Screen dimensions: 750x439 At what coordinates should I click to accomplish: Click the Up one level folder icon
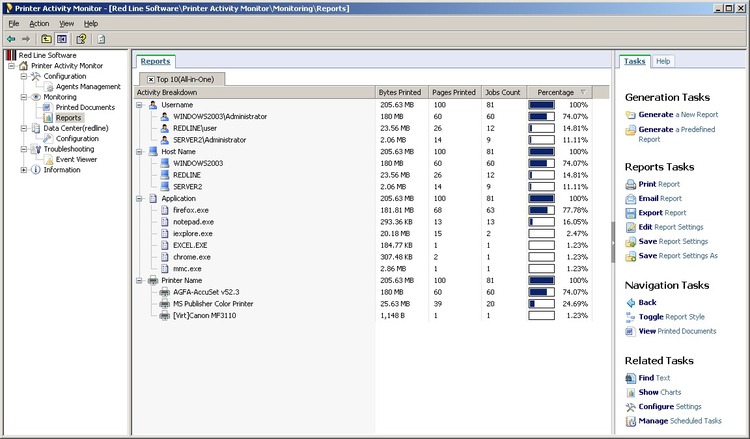[46, 39]
